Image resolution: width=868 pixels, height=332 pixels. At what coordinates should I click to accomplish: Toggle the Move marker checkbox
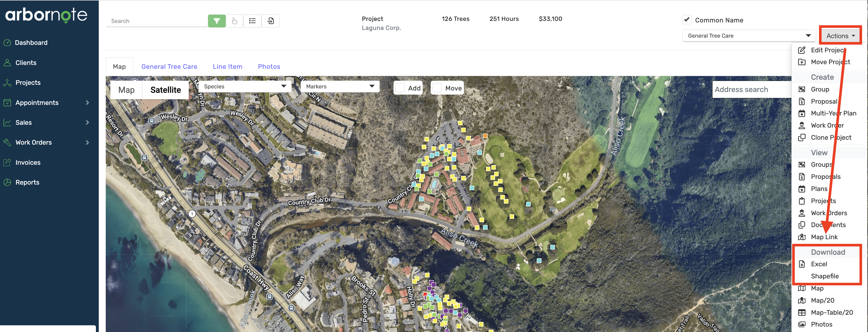pos(437,88)
